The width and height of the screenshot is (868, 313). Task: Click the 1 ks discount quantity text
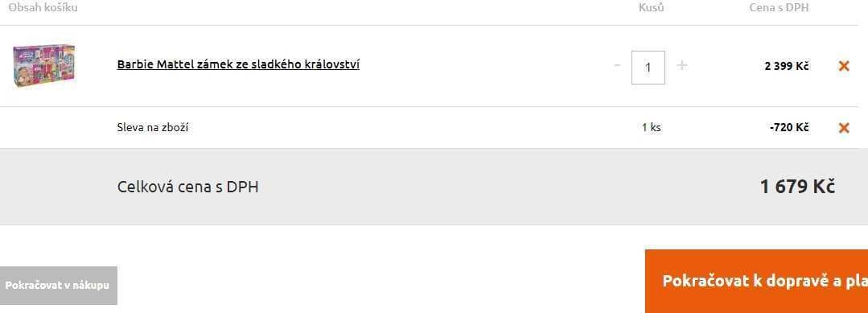[652, 127]
